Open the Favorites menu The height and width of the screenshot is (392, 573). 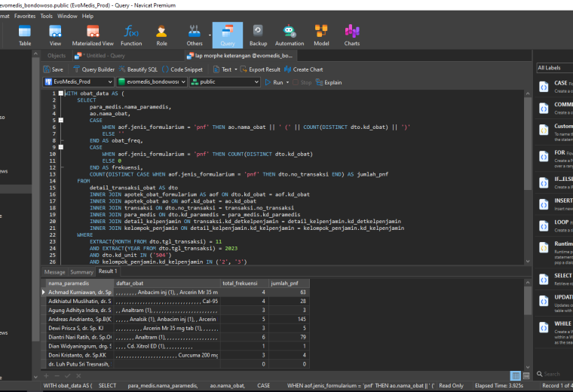25,16
